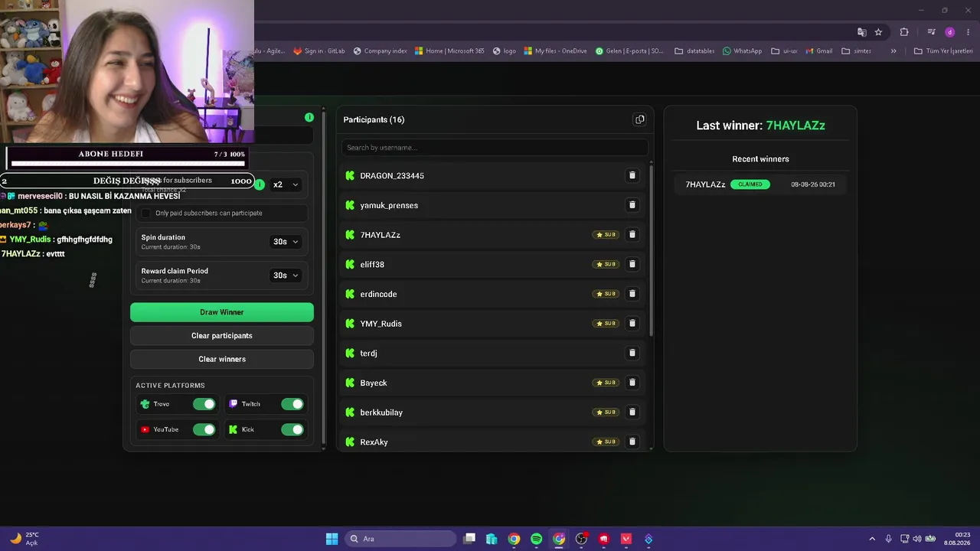Click Clear winners
The image size is (980, 551).
(x=222, y=360)
